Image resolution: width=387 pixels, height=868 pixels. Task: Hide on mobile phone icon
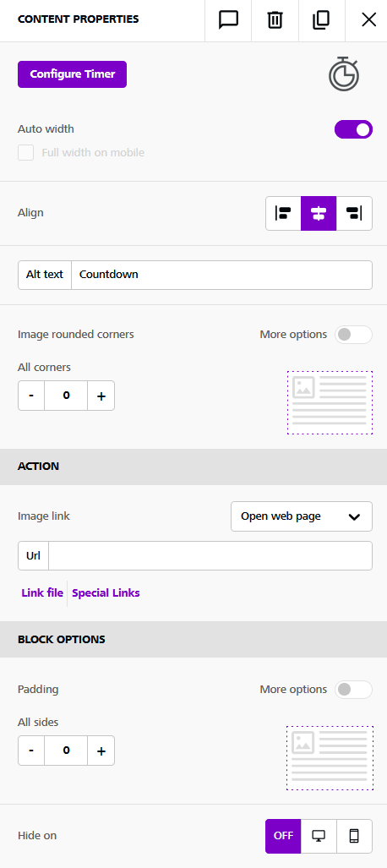click(x=354, y=836)
